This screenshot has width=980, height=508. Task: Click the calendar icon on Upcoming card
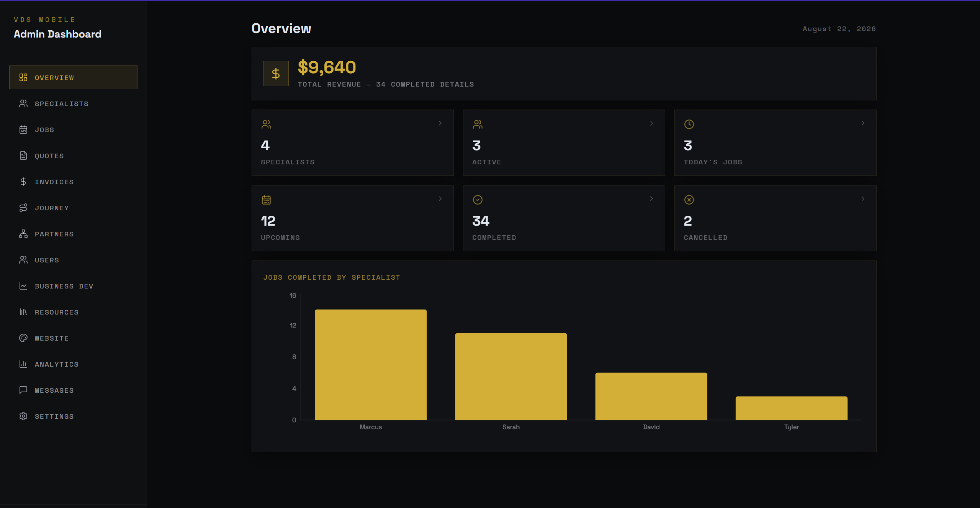(266, 200)
